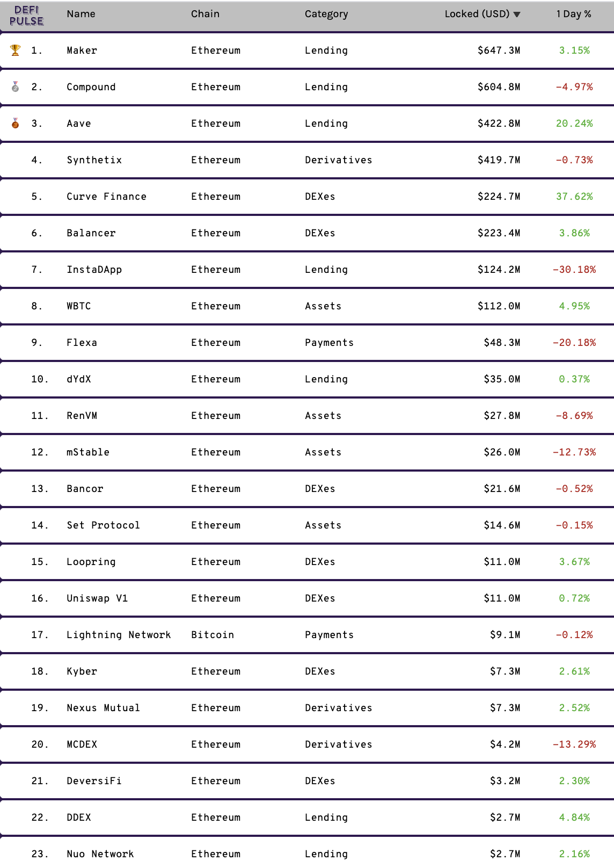This screenshot has height=868, width=614.
Task: Open the DeversiFi row
Action: coord(307,781)
